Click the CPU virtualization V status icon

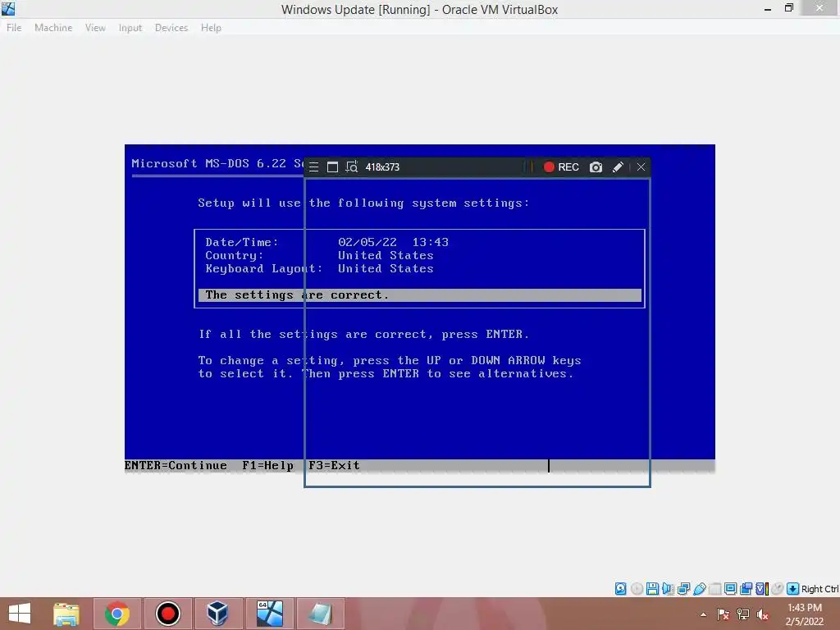pos(761,589)
